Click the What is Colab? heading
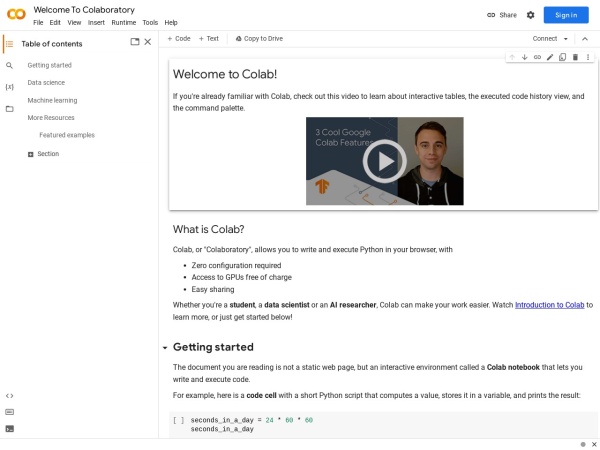The image size is (600, 450). [208, 229]
